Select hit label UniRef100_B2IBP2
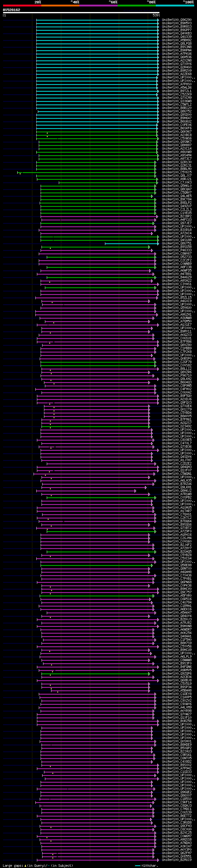Screen dimensions: 197x868 (177, 216)
